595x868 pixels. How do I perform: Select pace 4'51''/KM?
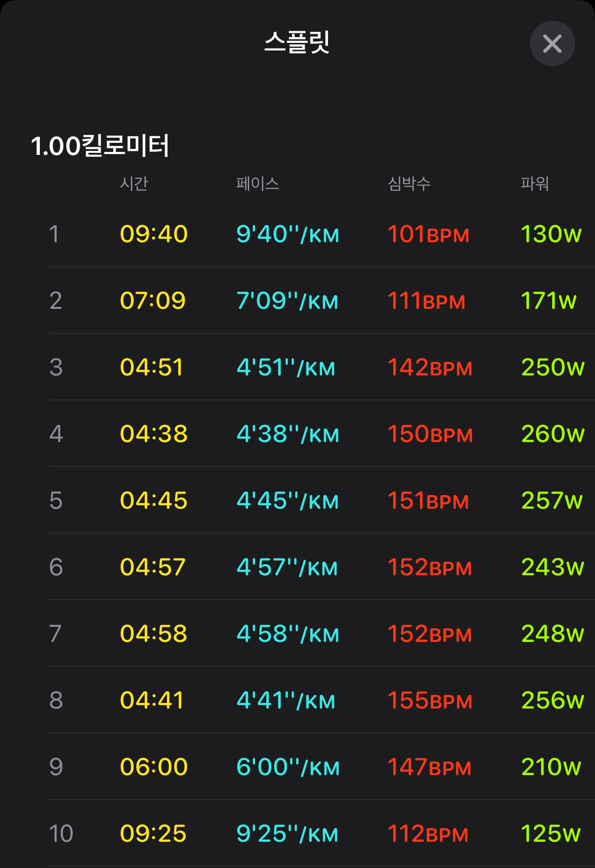tap(286, 367)
